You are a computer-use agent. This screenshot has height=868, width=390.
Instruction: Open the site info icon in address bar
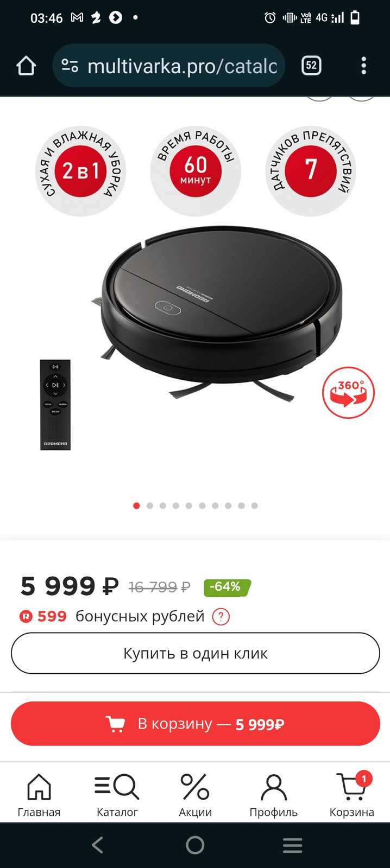pyautogui.click(x=70, y=66)
